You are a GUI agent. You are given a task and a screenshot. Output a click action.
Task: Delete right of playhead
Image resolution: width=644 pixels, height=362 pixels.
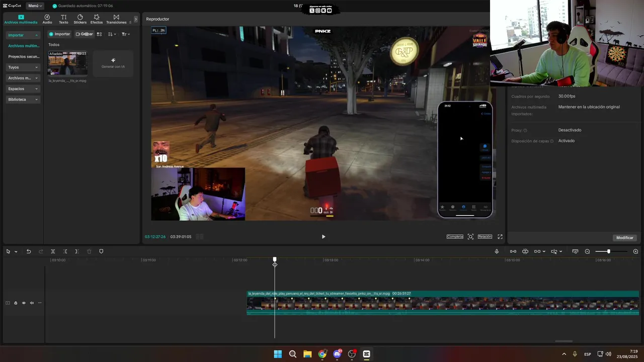77,251
